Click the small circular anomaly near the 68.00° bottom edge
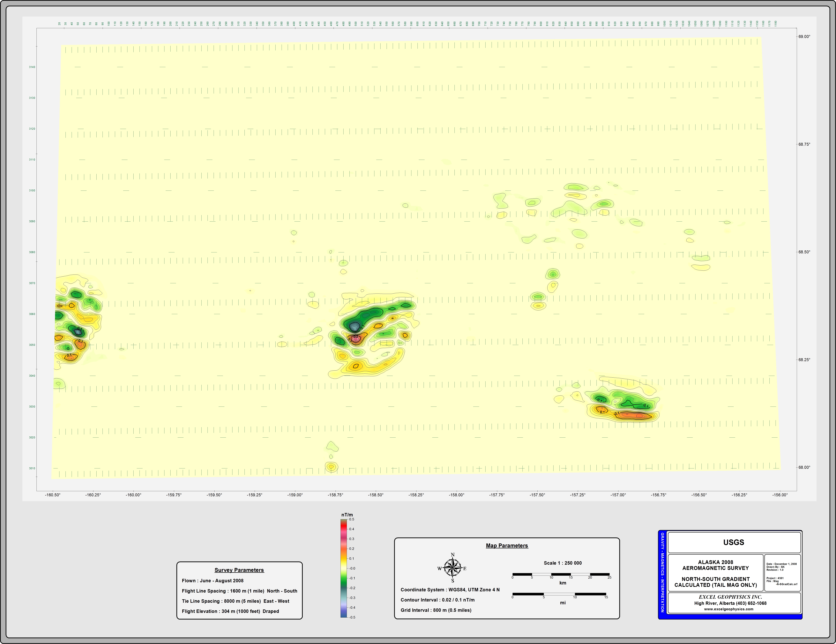Image resolution: width=836 pixels, height=644 pixels. [x=331, y=467]
